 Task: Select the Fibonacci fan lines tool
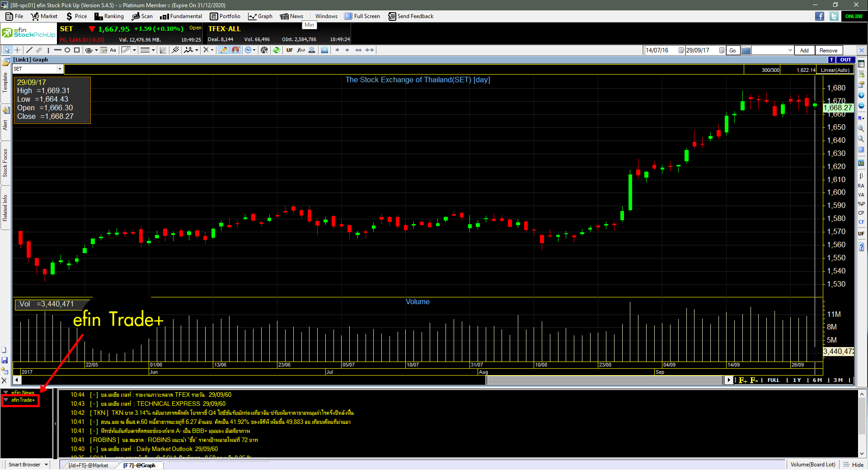[x=163, y=50]
